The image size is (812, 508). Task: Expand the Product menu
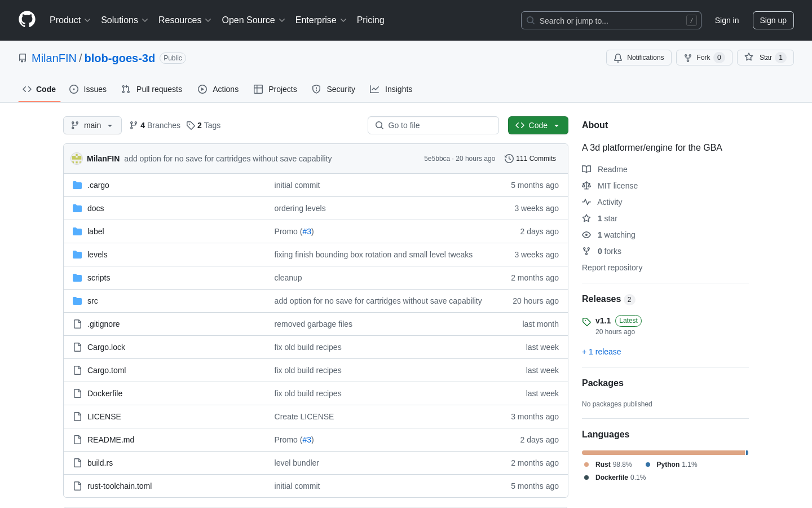coord(70,20)
